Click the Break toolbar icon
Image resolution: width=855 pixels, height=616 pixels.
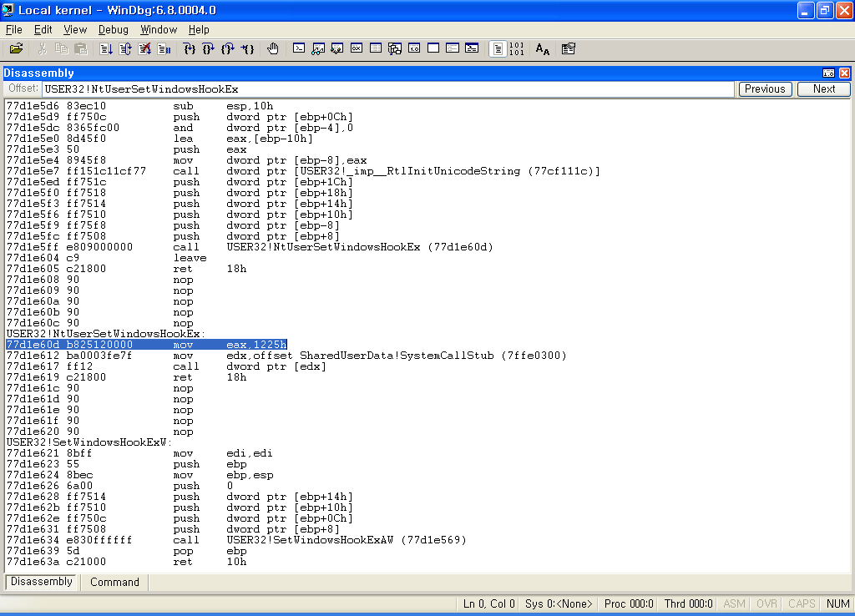[164, 49]
